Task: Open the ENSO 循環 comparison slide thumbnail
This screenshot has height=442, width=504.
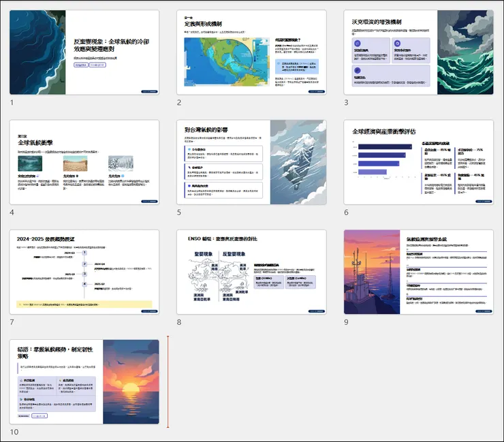Action: (251, 272)
